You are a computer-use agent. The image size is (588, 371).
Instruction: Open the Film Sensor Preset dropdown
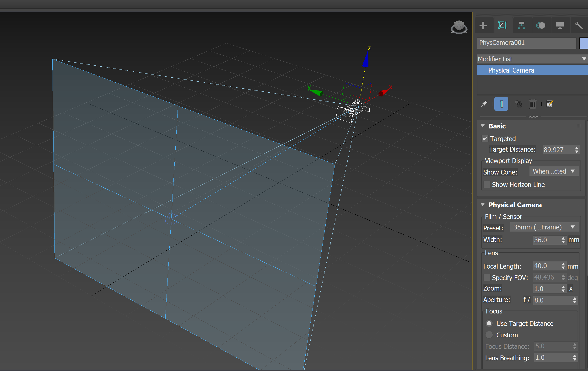coord(544,227)
